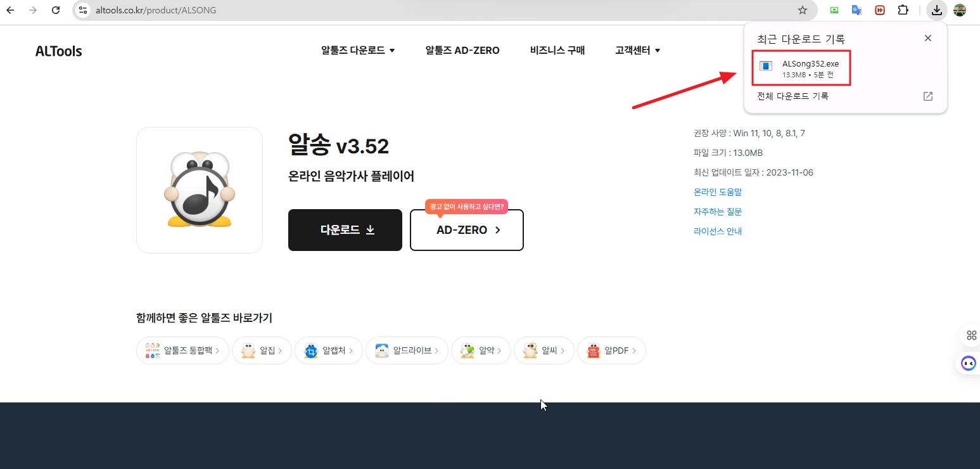Go to 알툴즈 통합팩 shortcut
980x469 pixels.
[x=182, y=350]
